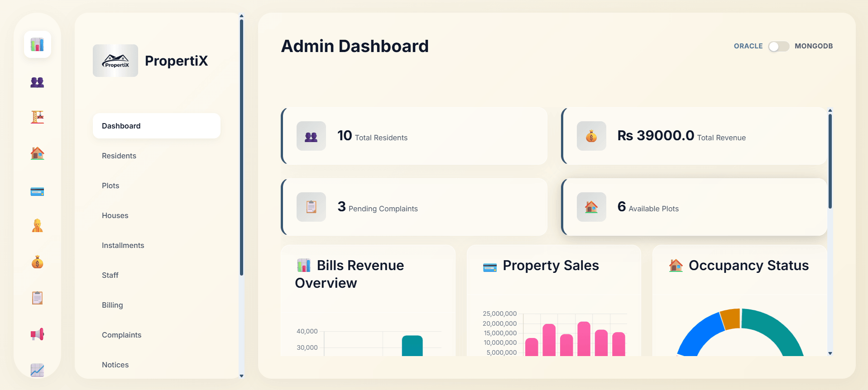This screenshot has height=390, width=868.
Task: Select the house icon in icon rail
Action: tap(37, 153)
